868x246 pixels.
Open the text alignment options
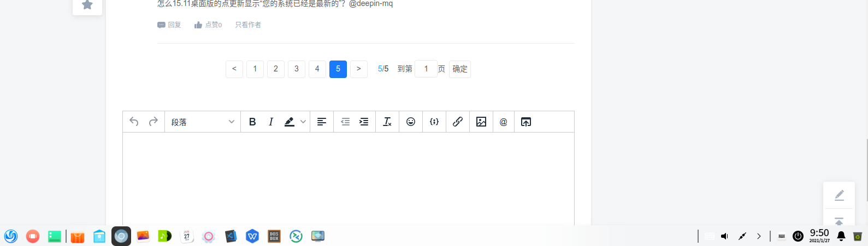(322, 122)
